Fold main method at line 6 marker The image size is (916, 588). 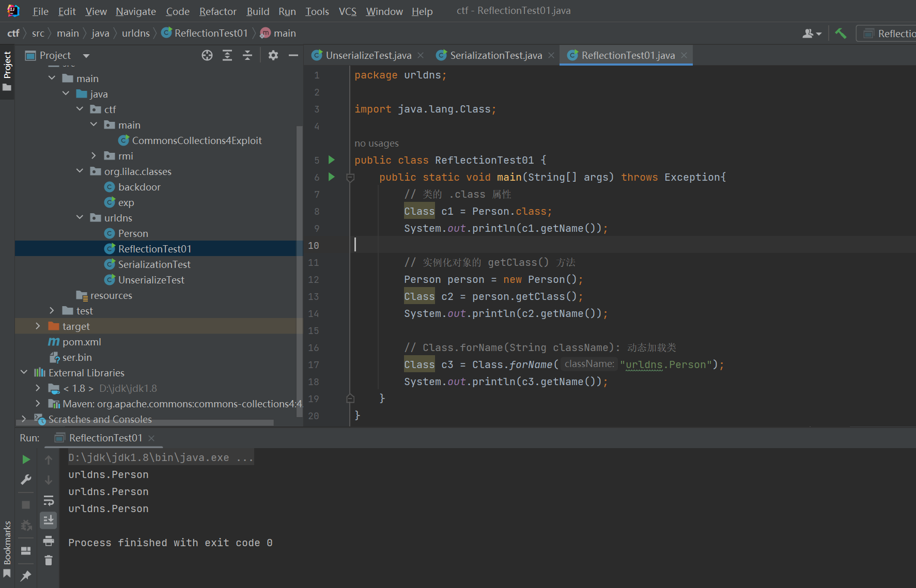coord(350,178)
